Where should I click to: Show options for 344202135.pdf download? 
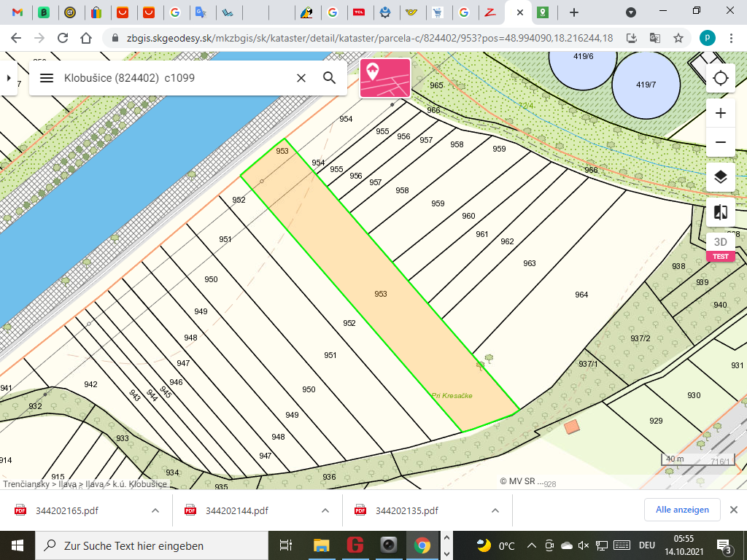pyautogui.click(x=495, y=510)
